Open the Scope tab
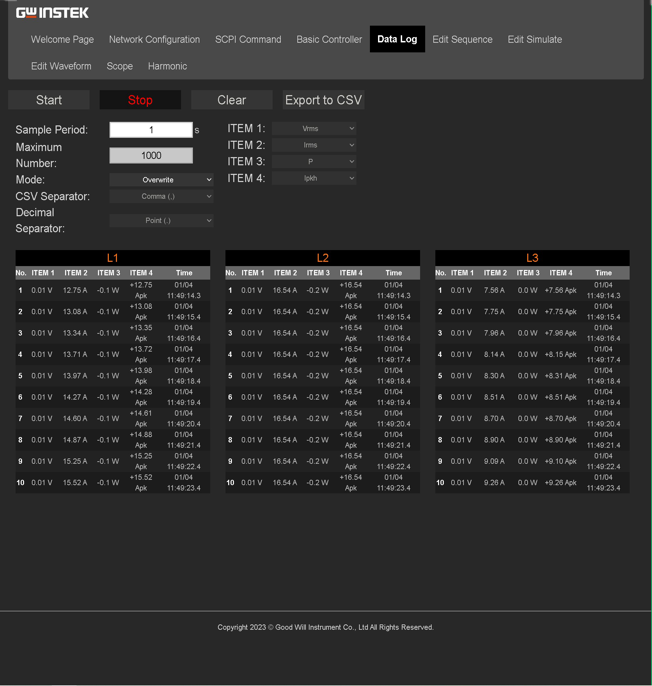 coord(119,66)
